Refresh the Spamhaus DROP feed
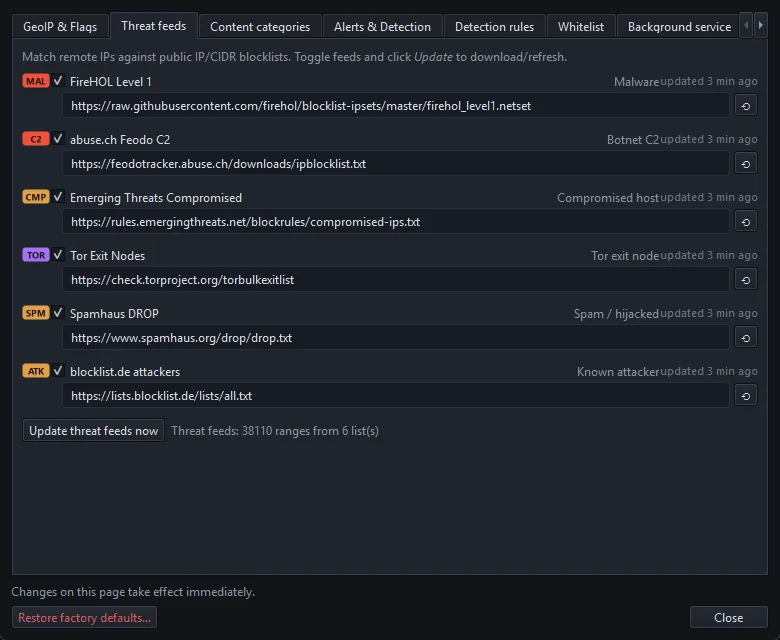This screenshot has height=640, width=780. click(745, 338)
